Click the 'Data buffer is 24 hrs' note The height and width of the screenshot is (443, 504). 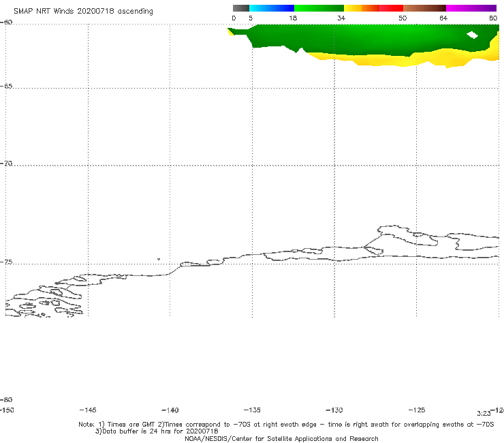(x=157, y=431)
